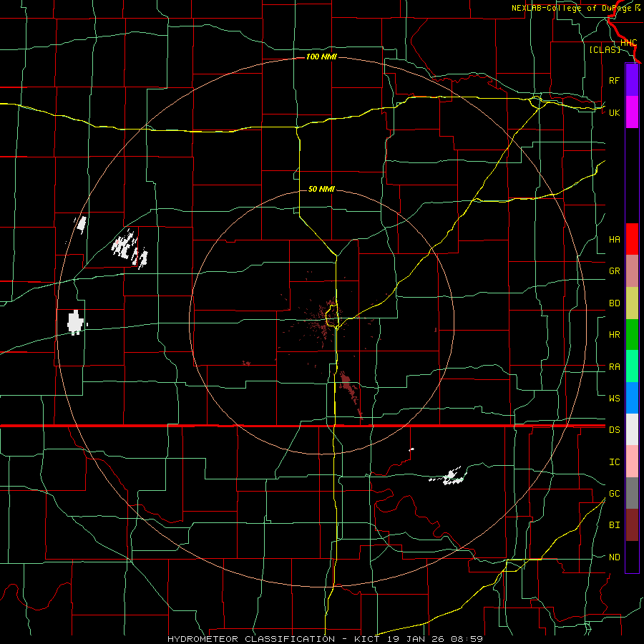The image size is (644, 644).
Task: Click the BI legend label
Action: pos(614,525)
